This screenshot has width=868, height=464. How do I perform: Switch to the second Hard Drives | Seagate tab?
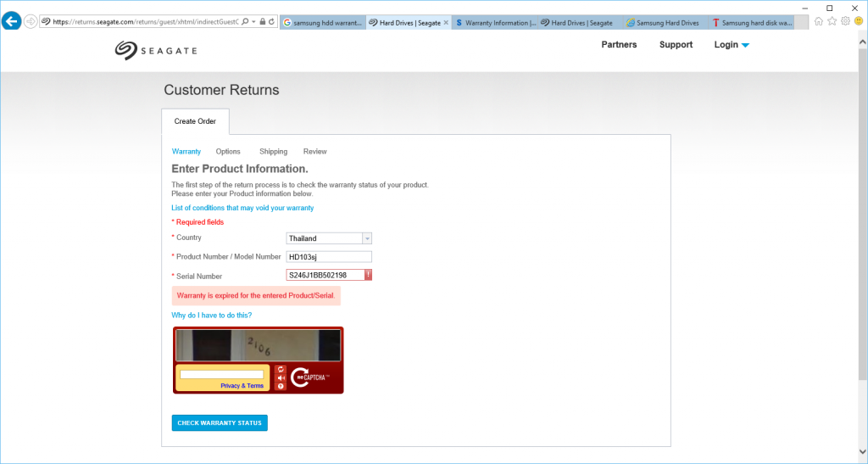(581, 23)
